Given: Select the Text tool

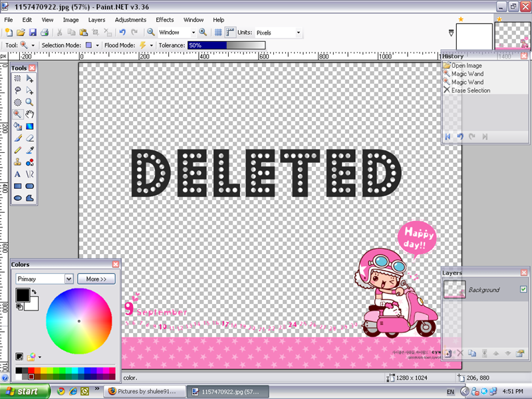Looking at the screenshot, I should [17, 174].
